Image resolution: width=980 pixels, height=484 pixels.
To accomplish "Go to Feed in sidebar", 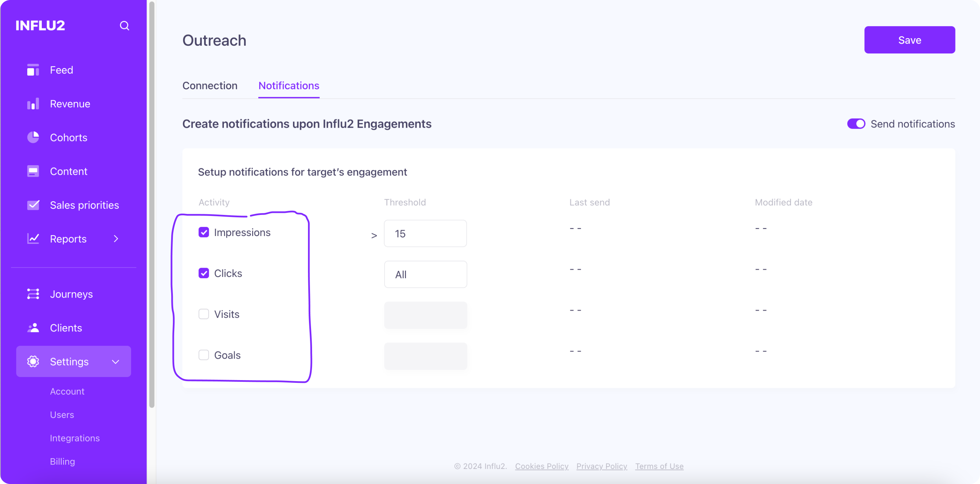I will point(62,70).
